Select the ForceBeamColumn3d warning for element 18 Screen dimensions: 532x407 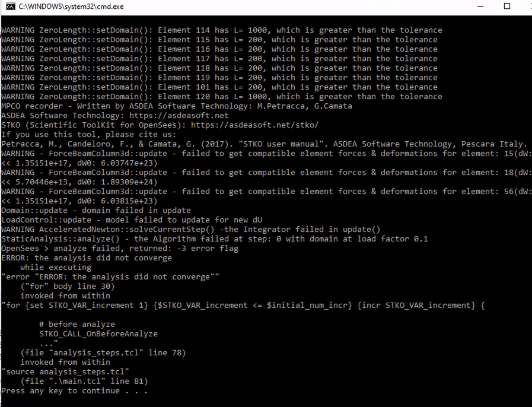(266, 173)
